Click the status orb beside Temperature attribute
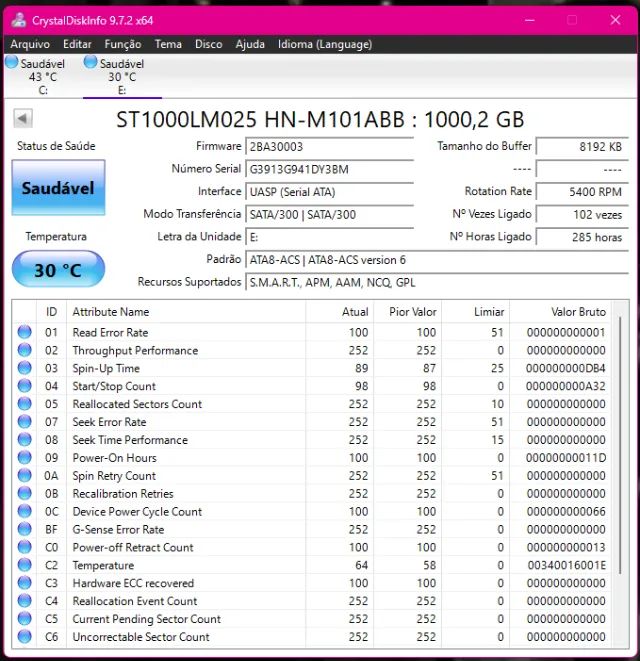 pos(25,566)
